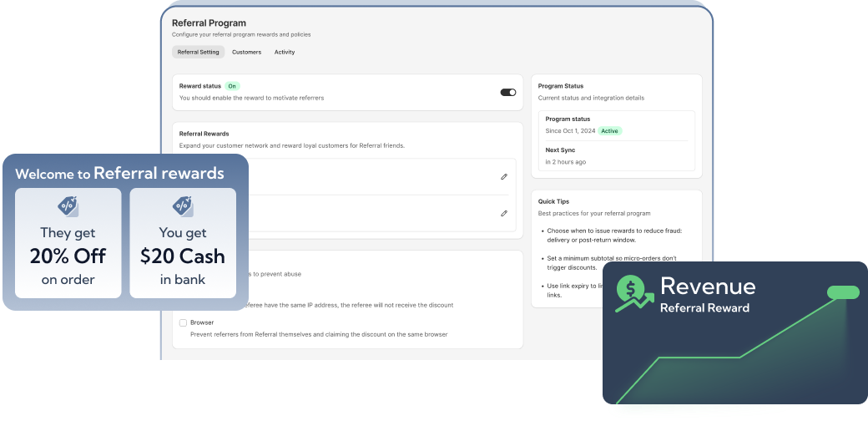The image size is (868, 421).
Task: Click the green "Active" program status badge
Action: point(610,131)
